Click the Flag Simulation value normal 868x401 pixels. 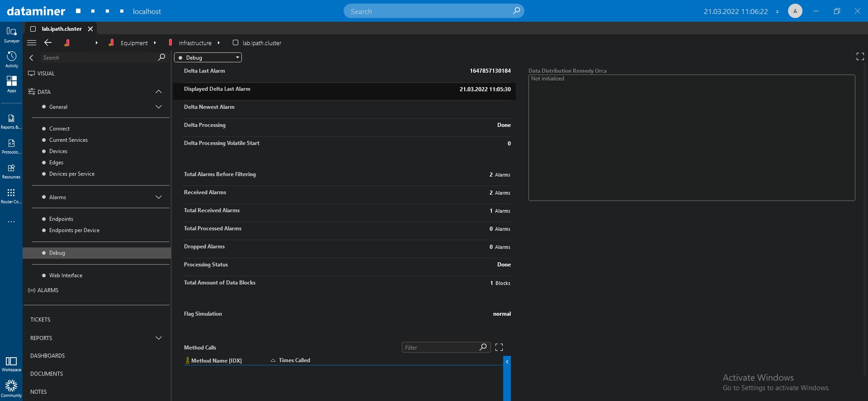(x=502, y=314)
